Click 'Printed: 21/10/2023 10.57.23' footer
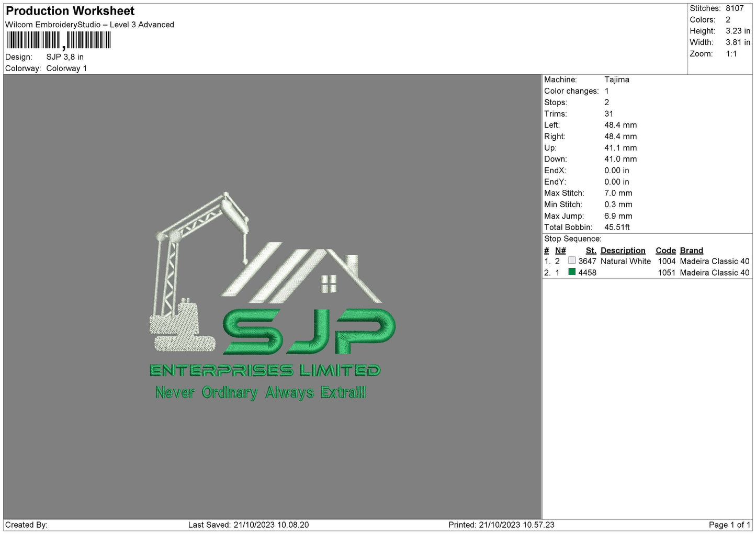 (501, 525)
